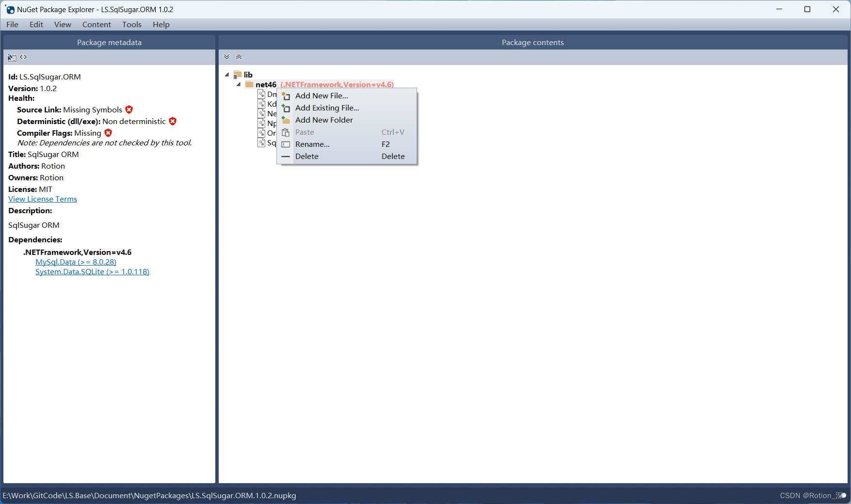Viewport: 851px width, 504px height.
Task: Open the edit package metadata icon
Action: [x=12, y=57]
